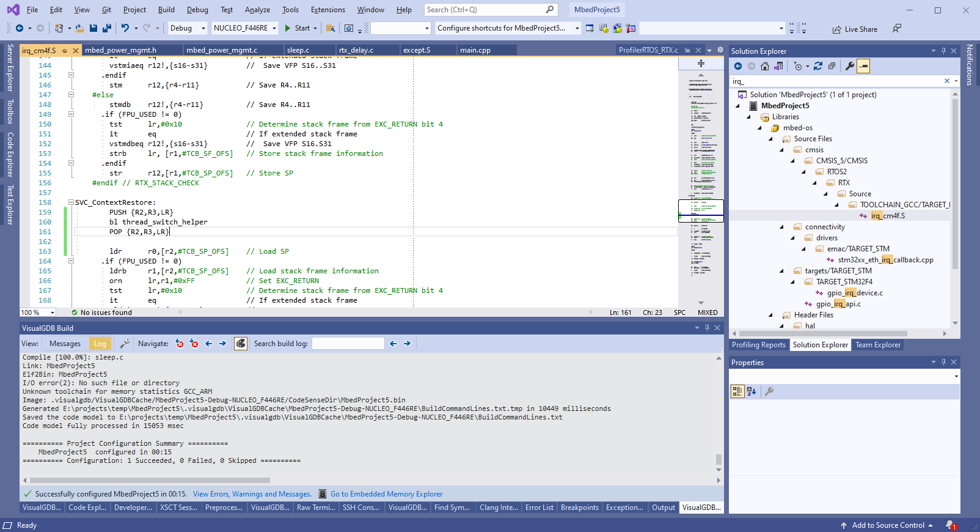Switch to the main.cpp editor tab
This screenshot has height=532, width=980.
tap(475, 50)
